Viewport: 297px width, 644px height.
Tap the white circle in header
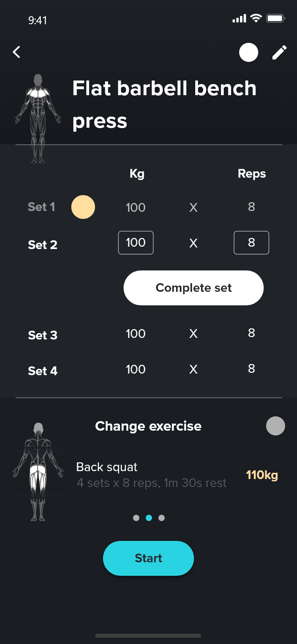tap(249, 52)
